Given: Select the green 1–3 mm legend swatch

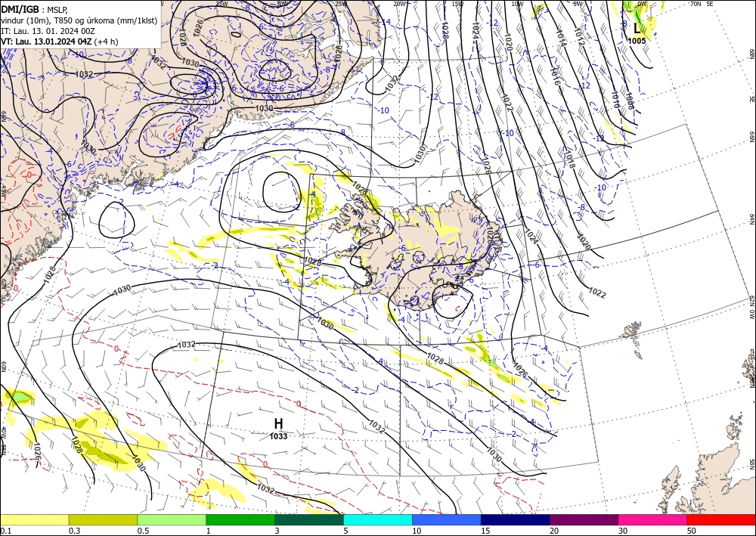Looking at the screenshot, I should tap(240, 519).
